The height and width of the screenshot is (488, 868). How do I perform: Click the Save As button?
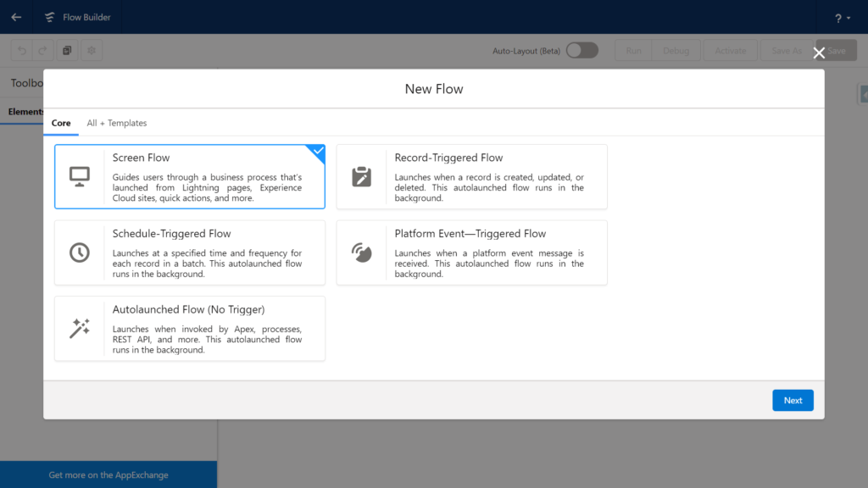[x=786, y=50]
